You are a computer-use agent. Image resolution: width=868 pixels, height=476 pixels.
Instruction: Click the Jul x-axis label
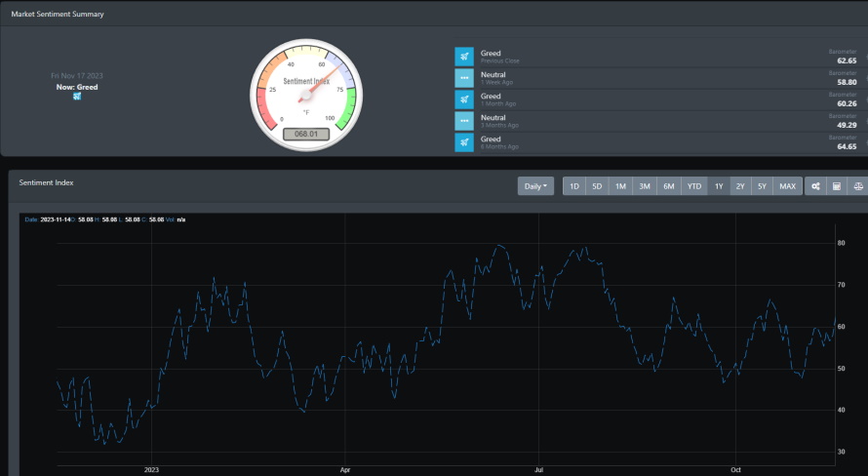pyautogui.click(x=538, y=470)
